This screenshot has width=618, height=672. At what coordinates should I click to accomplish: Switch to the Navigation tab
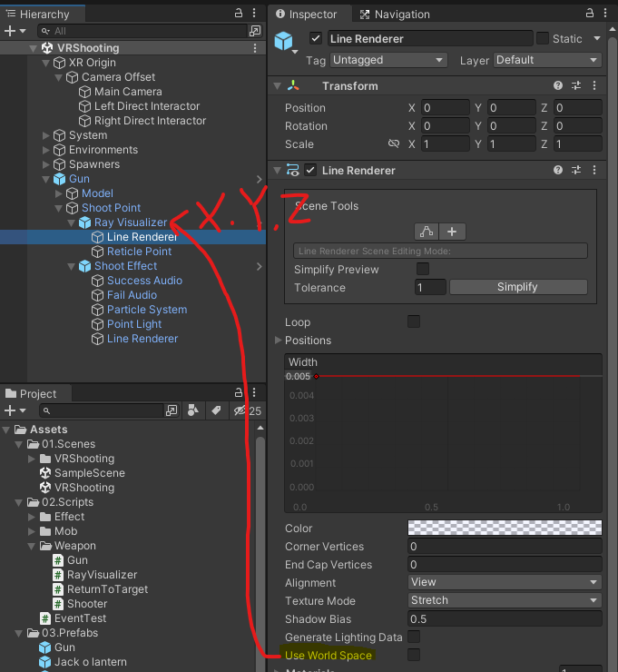395,15
